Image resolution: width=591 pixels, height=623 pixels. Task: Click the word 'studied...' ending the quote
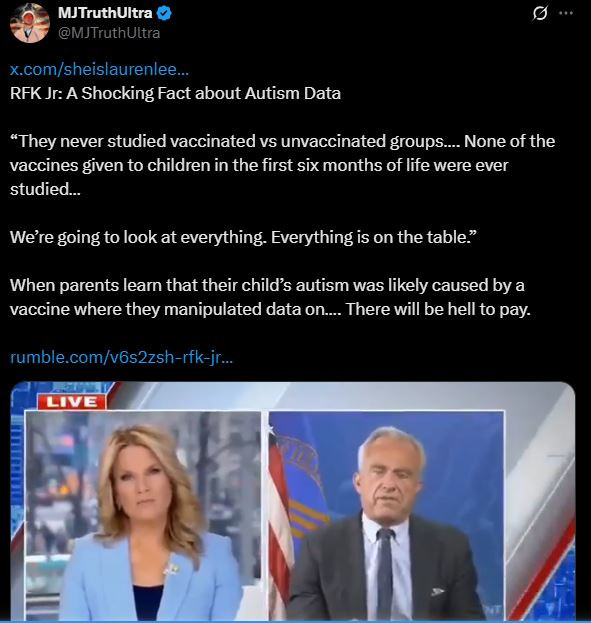point(45,189)
